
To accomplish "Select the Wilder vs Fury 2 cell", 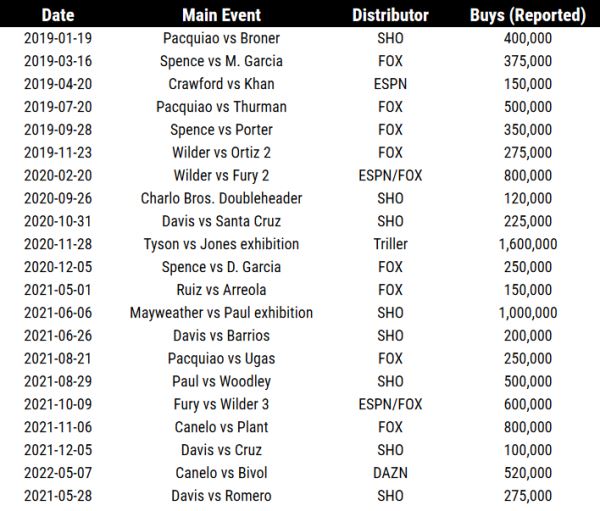I will tap(221, 175).
